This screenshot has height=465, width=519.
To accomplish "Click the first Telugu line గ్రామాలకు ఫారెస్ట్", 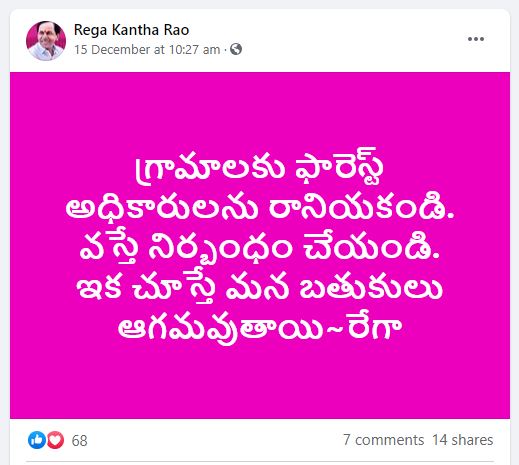I will click(260, 167).
